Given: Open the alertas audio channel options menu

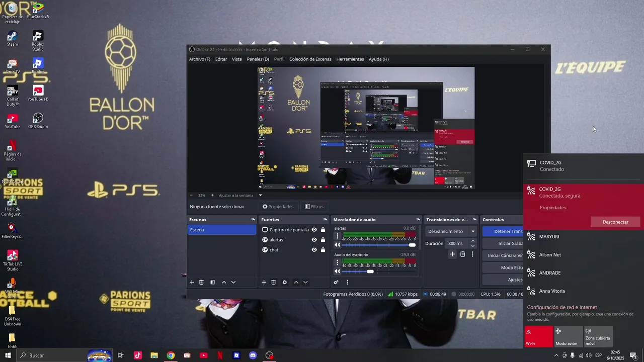Looking at the screenshot, I should coord(338,235).
